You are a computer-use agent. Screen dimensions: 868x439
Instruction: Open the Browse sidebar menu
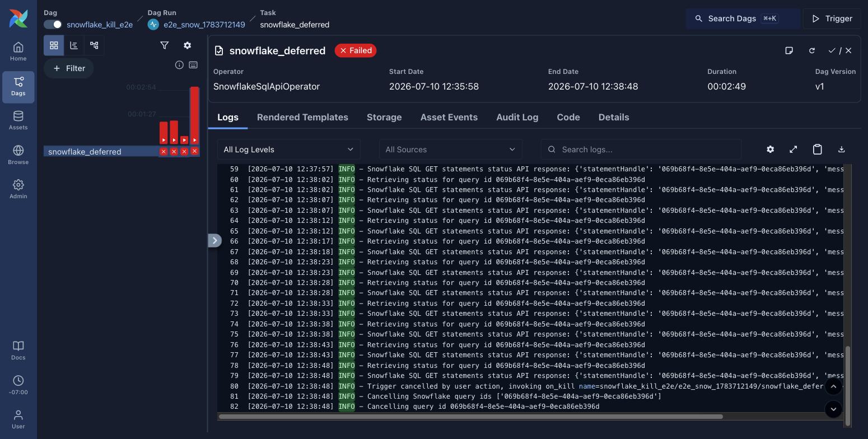point(18,155)
